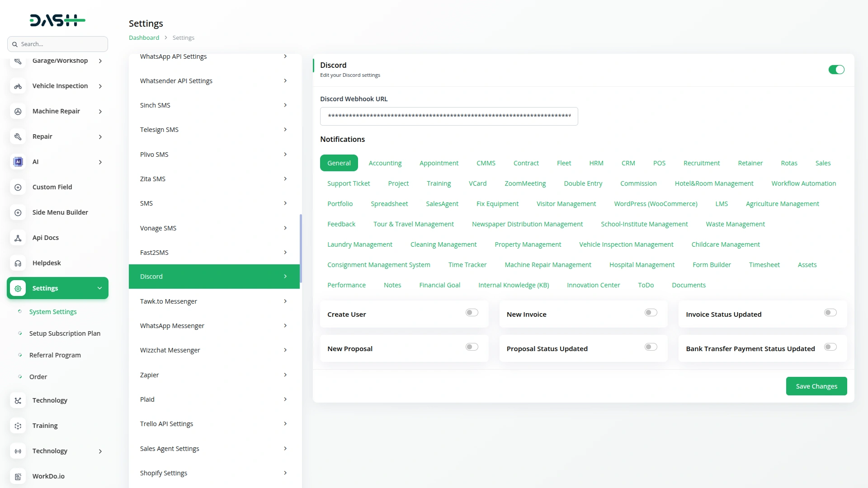
Task: Collapse the Settings sidebar menu
Action: (99, 288)
